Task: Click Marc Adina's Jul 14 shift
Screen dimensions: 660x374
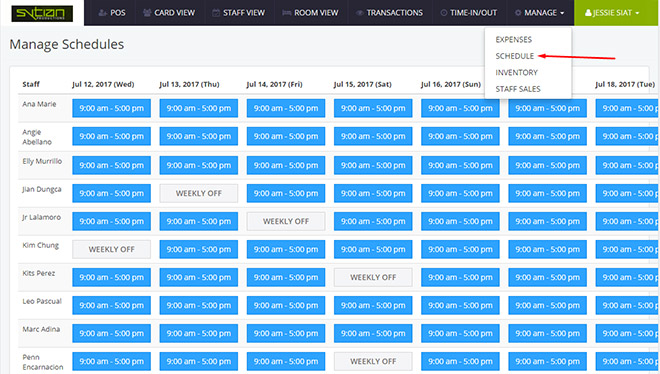Action: pyautogui.click(x=286, y=333)
